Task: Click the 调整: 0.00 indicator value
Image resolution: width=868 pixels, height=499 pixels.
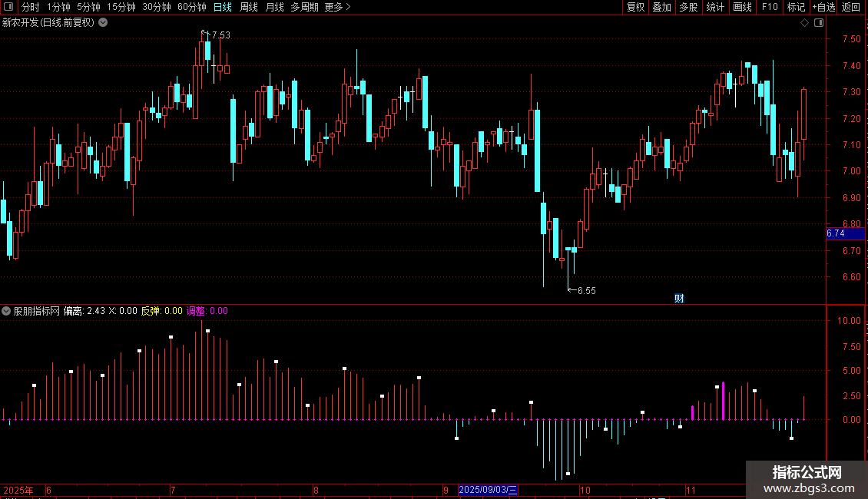Action: tap(207, 311)
